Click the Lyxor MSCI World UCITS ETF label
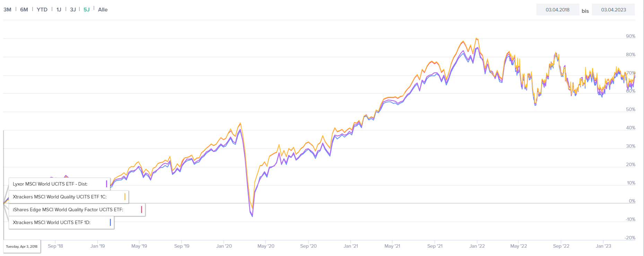Image resolution: width=644 pixels, height=256 pixels. 50,184
